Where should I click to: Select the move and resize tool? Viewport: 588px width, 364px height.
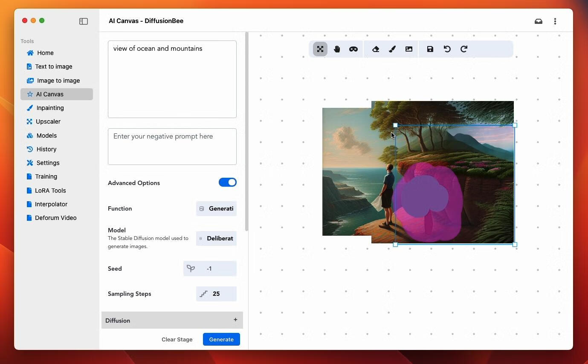pyautogui.click(x=320, y=49)
